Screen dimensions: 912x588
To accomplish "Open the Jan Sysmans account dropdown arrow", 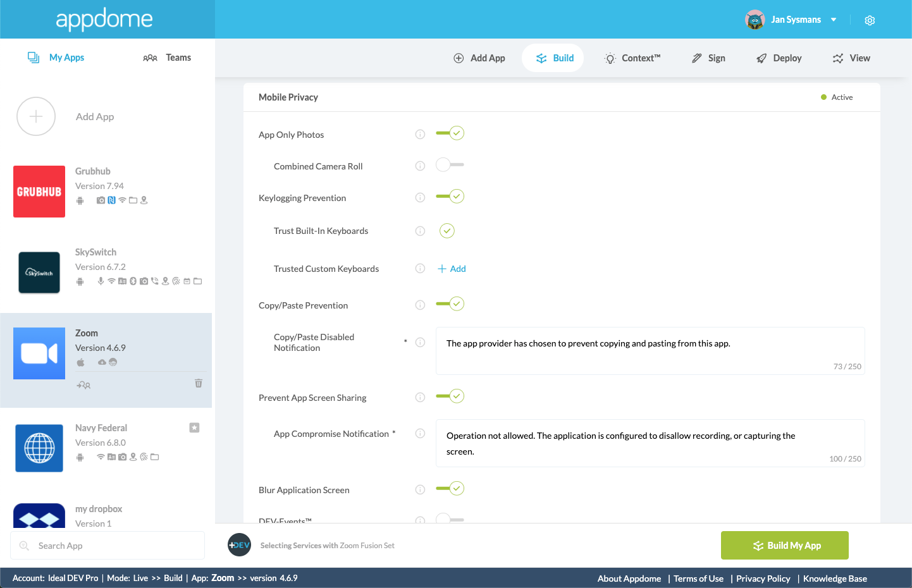I will (x=834, y=20).
